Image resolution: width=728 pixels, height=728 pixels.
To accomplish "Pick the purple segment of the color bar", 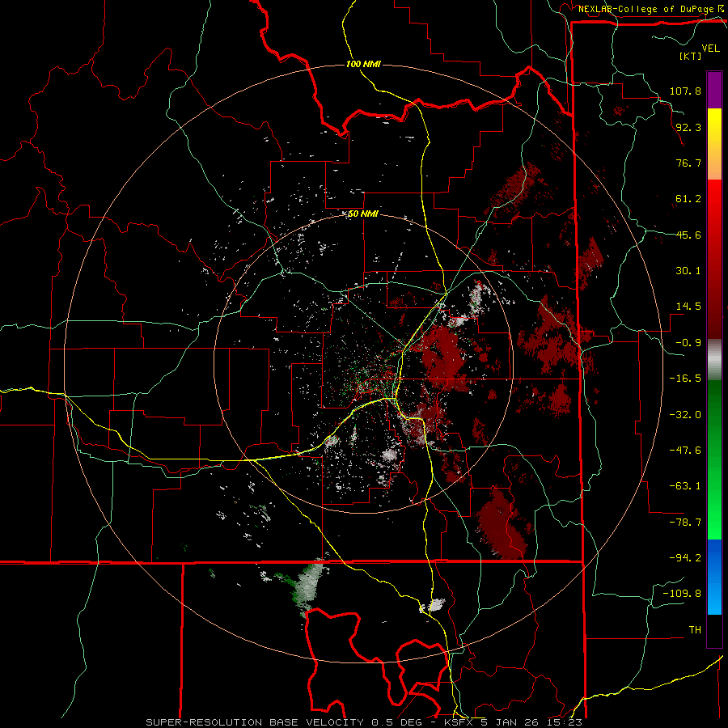I will tap(714, 90).
